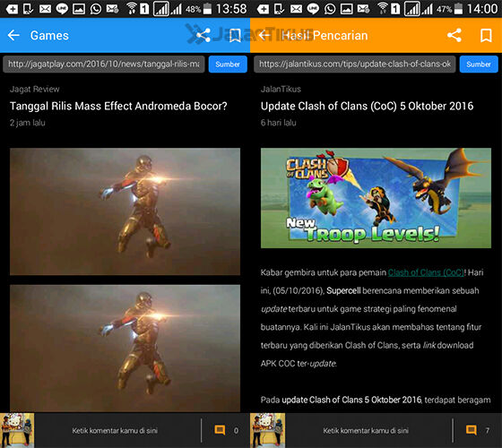Tap the Games header title
502x448 pixels.
(x=49, y=35)
